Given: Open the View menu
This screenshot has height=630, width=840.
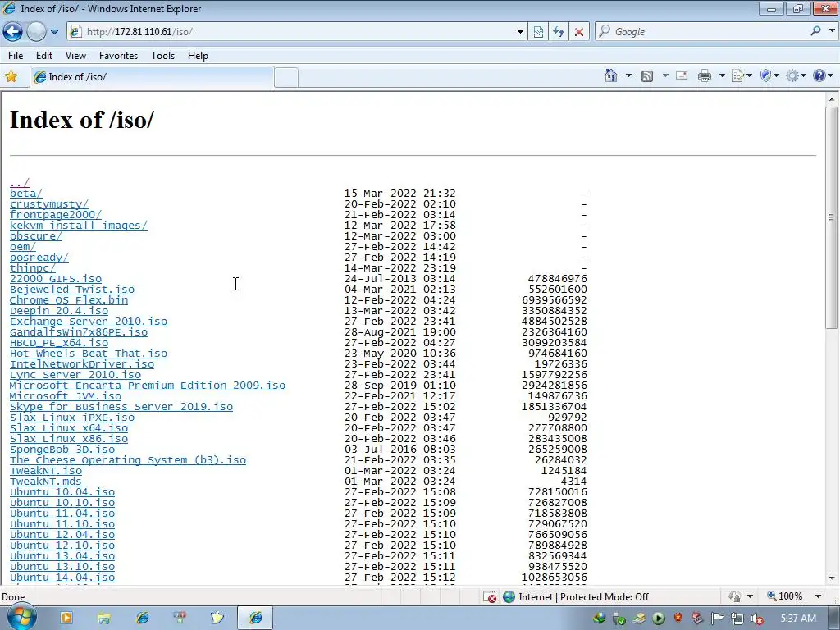Looking at the screenshot, I should (75, 56).
